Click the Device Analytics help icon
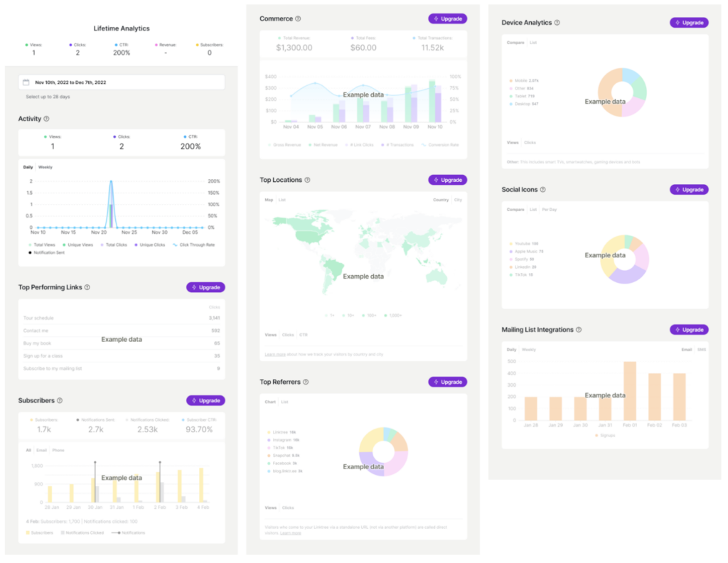The width and height of the screenshot is (728, 563). click(x=557, y=23)
